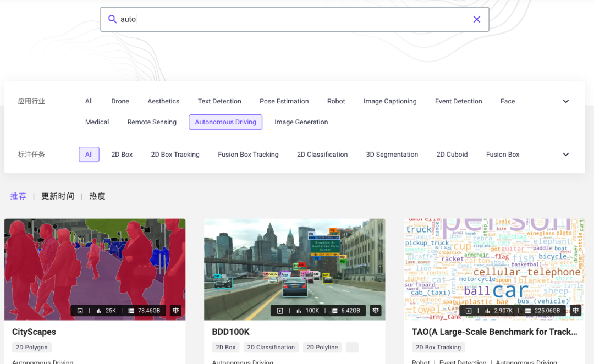Screen dimensions: 594x364
Task: Clear the search field with the X icon
Action: (x=477, y=19)
